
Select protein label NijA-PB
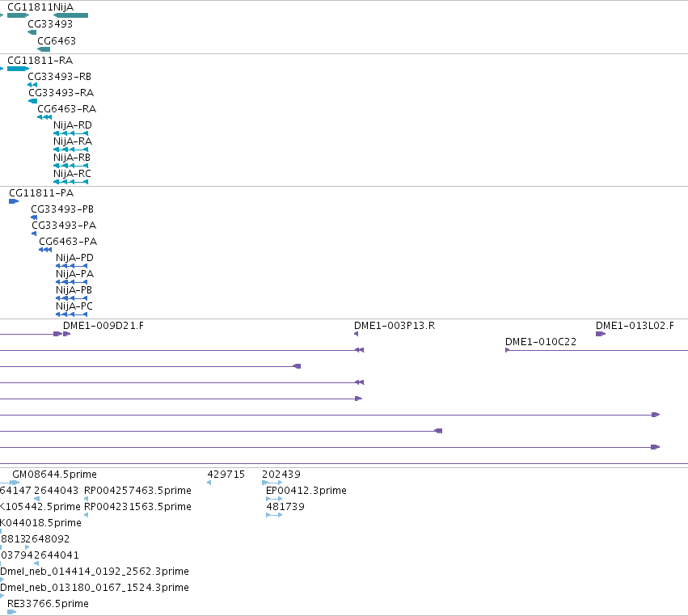coord(74,290)
